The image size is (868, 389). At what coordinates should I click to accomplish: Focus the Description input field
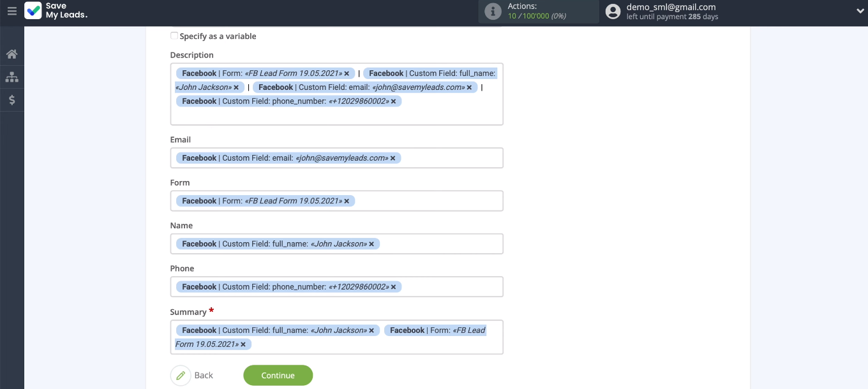(336, 94)
